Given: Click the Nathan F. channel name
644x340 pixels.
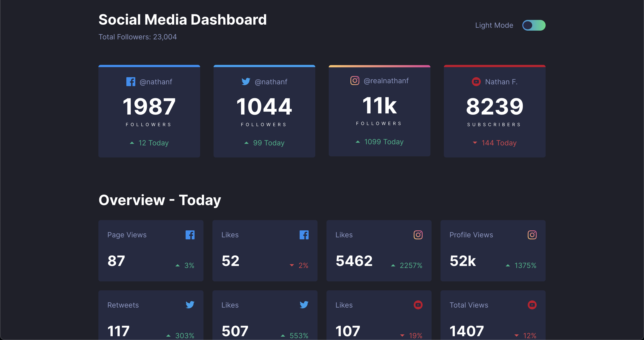Looking at the screenshot, I should tap(501, 82).
